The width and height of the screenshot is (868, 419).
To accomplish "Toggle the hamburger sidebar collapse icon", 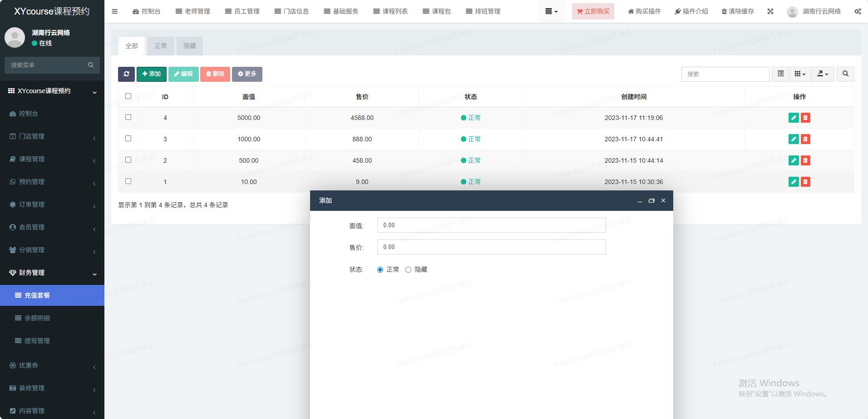I will tap(114, 11).
